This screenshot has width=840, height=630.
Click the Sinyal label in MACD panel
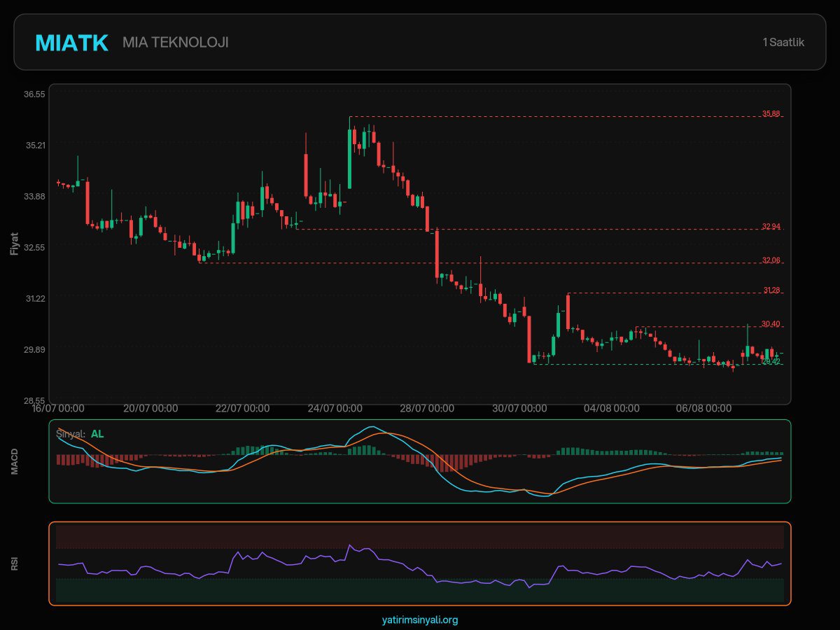click(71, 434)
